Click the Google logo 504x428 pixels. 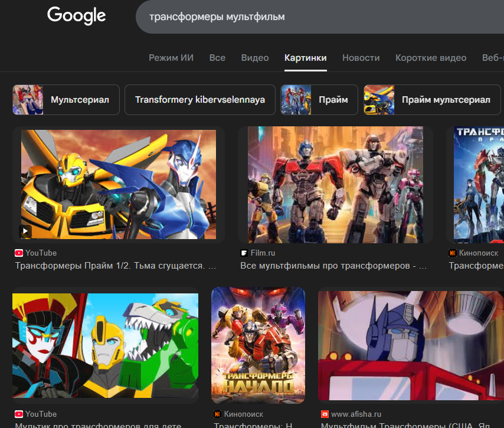pos(77,15)
